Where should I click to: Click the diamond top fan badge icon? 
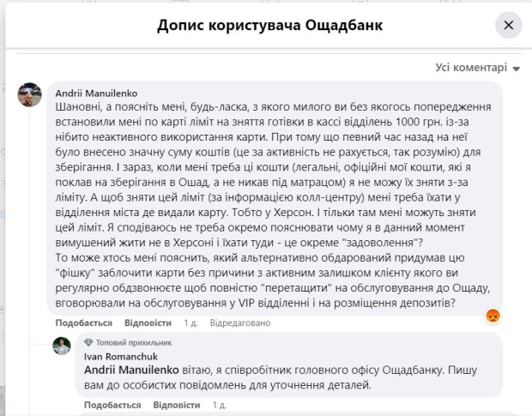[x=88, y=342]
